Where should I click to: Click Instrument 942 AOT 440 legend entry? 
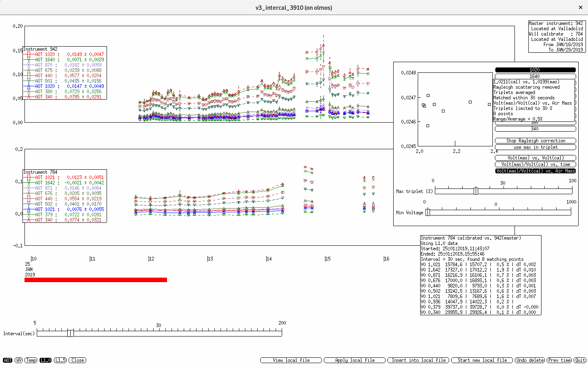[x=65, y=76]
